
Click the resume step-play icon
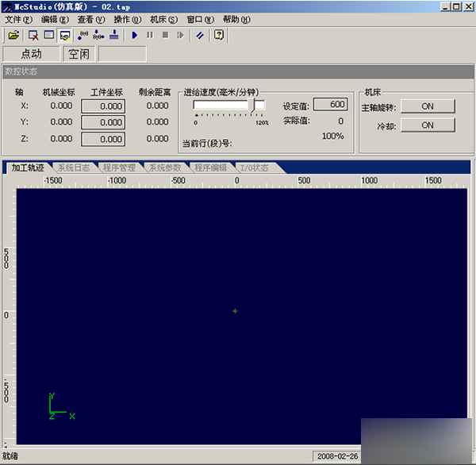(x=181, y=35)
